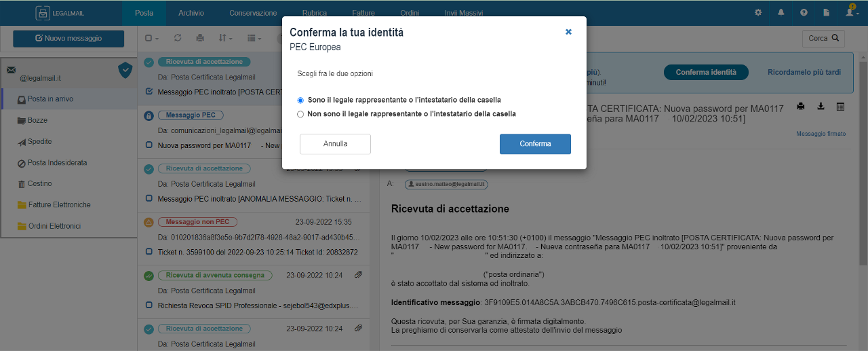Expand the sort order dropdown
The height and width of the screenshot is (351, 868).
pyautogui.click(x=226, y=38)
